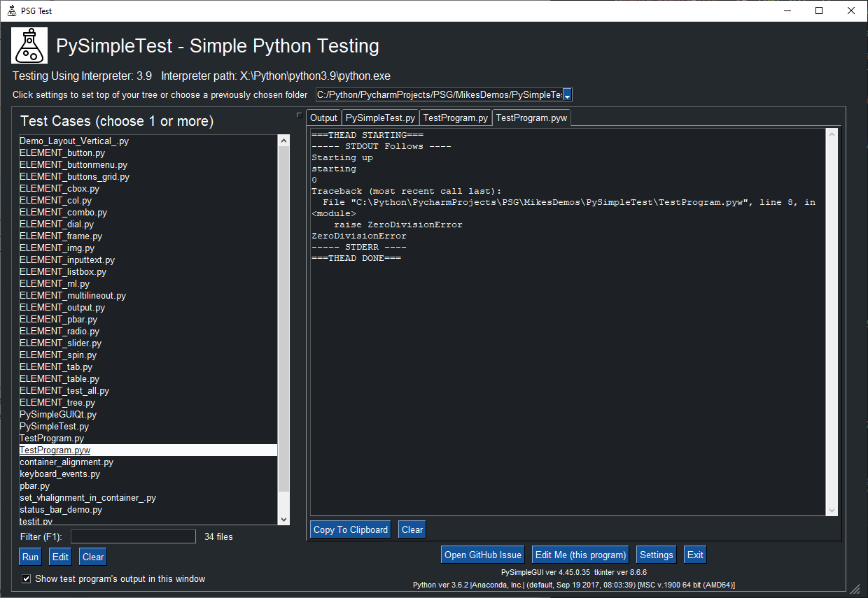The height and width of the screenshot is (598, 868).
Task: Click the scroll-down arrow of the test cases list
Action: (x=283, y=518)
